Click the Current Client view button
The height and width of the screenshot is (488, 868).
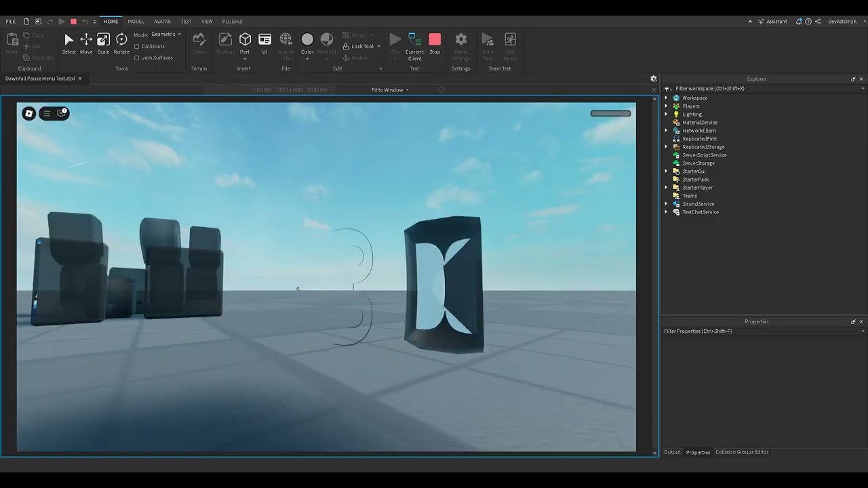point(414,45)
